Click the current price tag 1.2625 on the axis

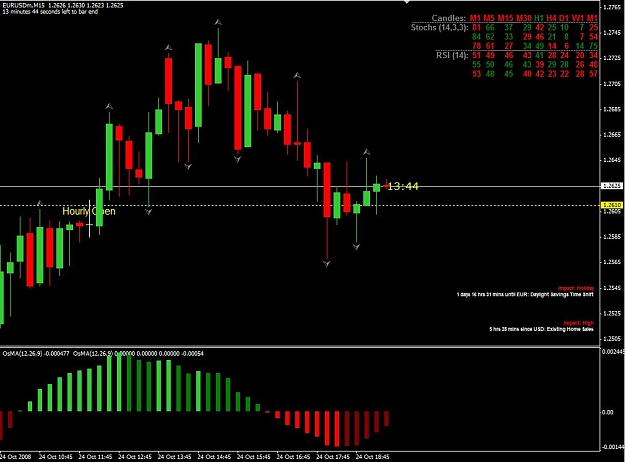coord(612,186)
